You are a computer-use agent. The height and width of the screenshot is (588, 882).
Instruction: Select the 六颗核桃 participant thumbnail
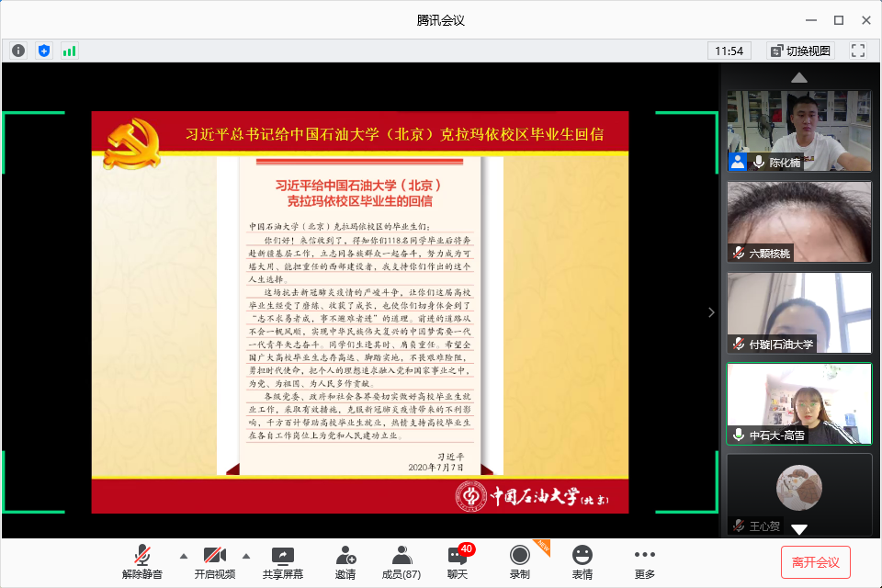798,220
